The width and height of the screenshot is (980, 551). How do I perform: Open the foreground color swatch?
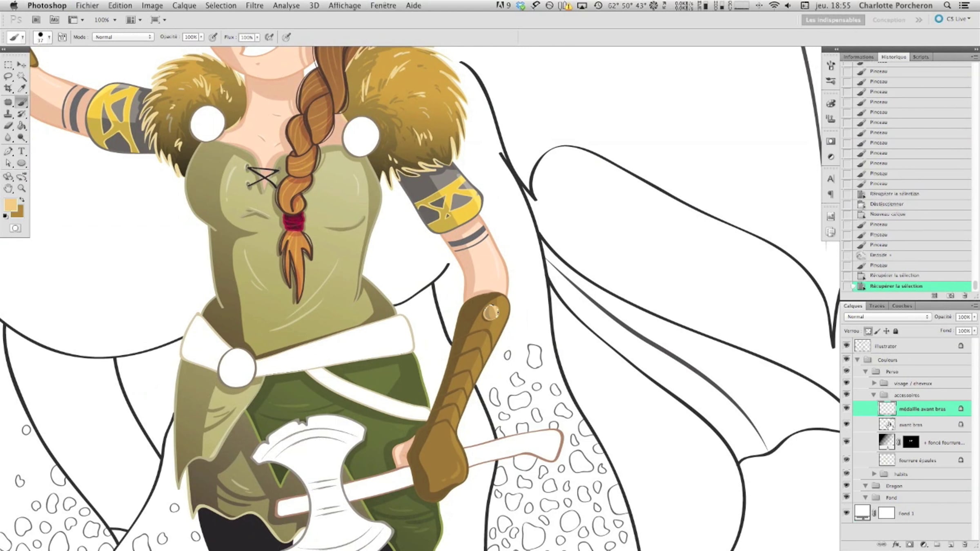pos(10,204)
